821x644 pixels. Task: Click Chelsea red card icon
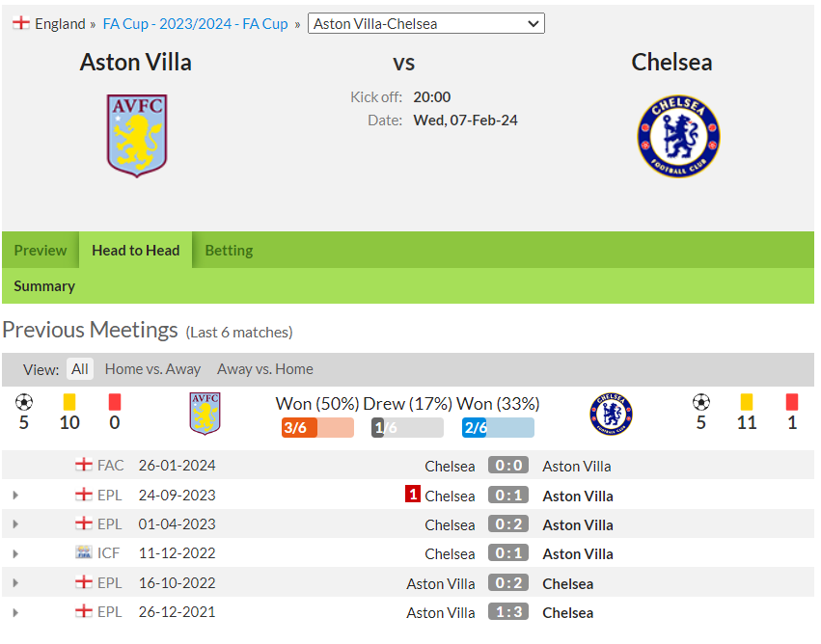click(x=792, y=402)
